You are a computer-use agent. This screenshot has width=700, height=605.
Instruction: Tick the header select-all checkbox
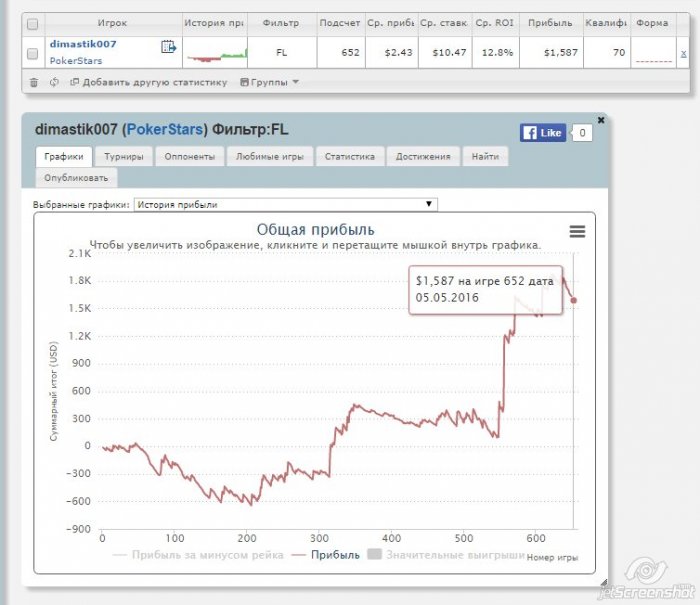[x=33, y=24]
